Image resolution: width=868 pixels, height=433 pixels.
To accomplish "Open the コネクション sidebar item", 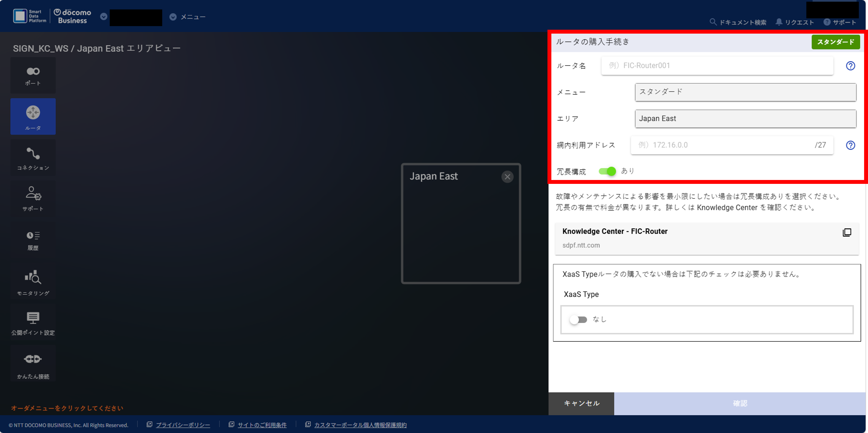I will click(33, 158).
